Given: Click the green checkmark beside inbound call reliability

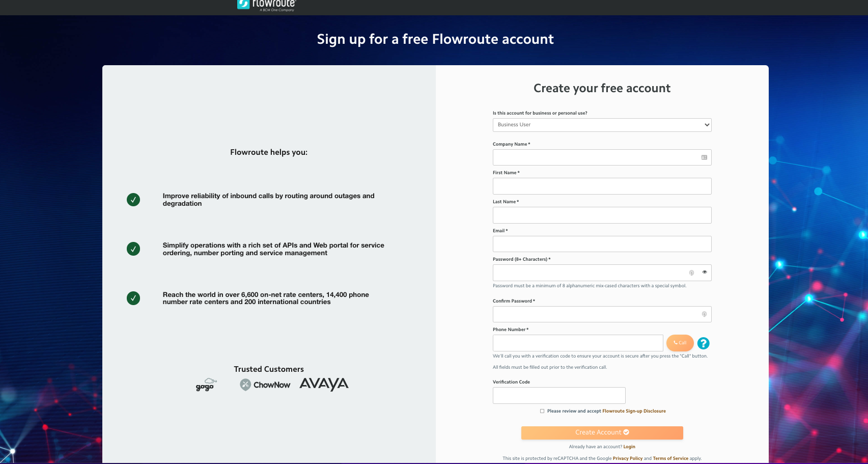Looking at the screenshot, I should (133, 200).
